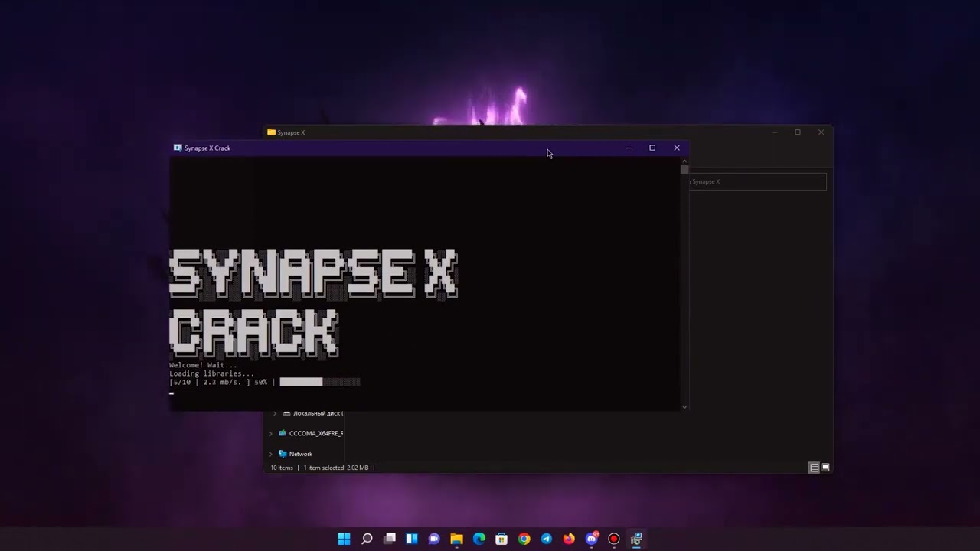Maximize the Synapse X Crack console window
The width and height of the screenshot is (980, 551).
tap(652, 148)
